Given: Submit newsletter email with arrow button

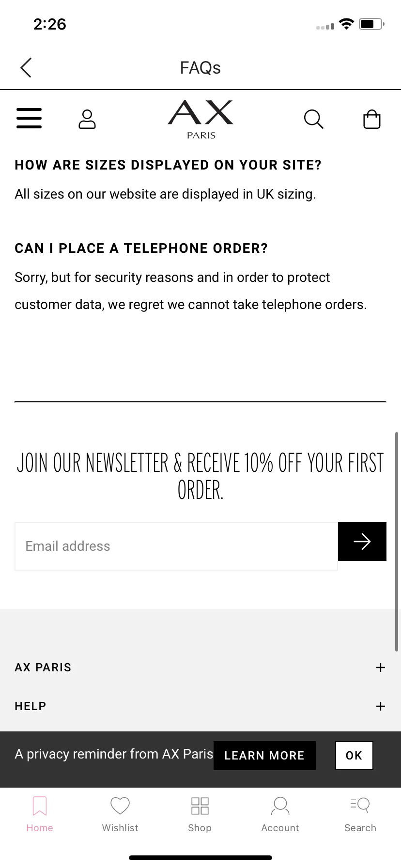Looking at the screenshot, I should [x=362, y=542].
